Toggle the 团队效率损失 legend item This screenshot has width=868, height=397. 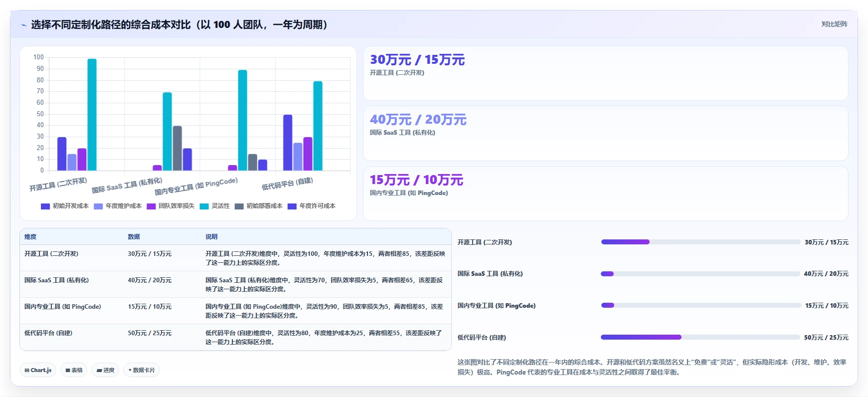pos(171,206)
